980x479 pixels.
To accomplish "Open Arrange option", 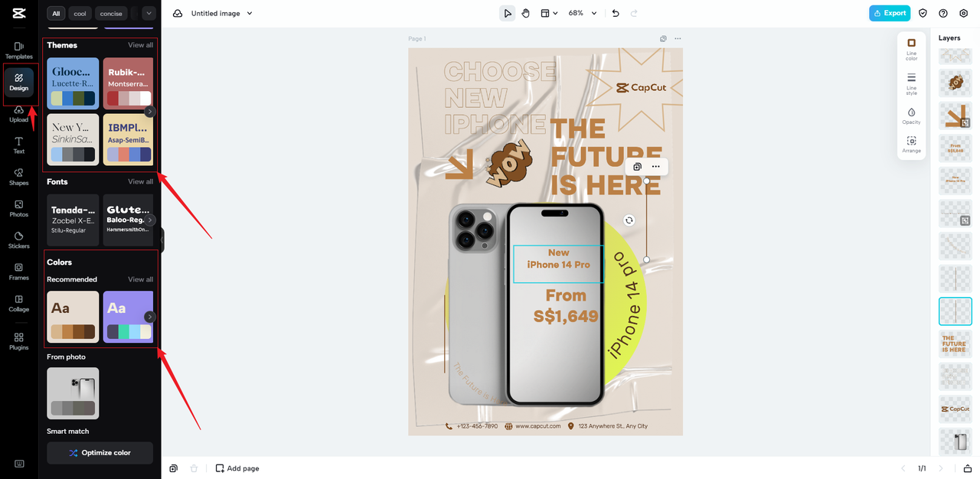I will [911, 144].
